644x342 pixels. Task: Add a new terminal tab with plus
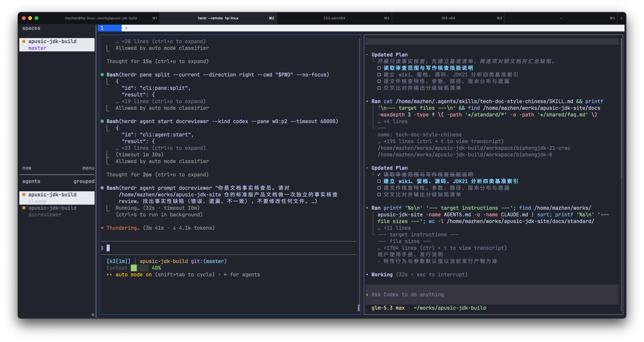point(621,18)
